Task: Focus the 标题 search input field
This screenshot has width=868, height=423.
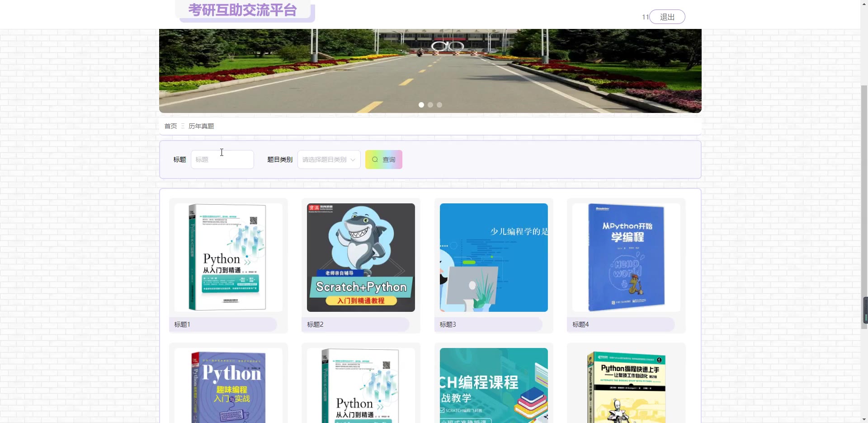Action: pyautogui.click(x=222, y=160)
